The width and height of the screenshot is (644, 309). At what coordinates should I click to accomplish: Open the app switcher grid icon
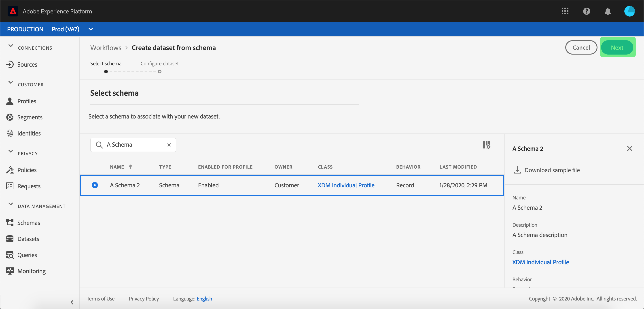(x=565, y=11)
